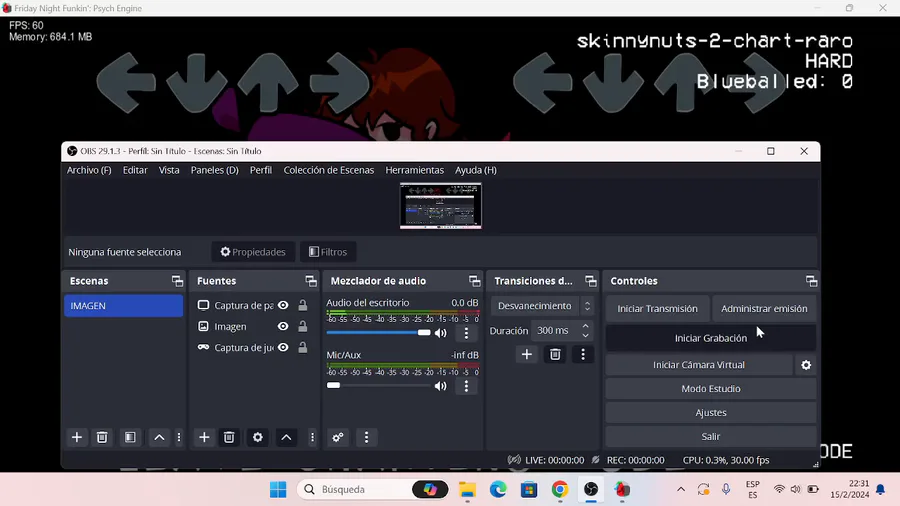Lock the Captura de juego source

(302, 348)
